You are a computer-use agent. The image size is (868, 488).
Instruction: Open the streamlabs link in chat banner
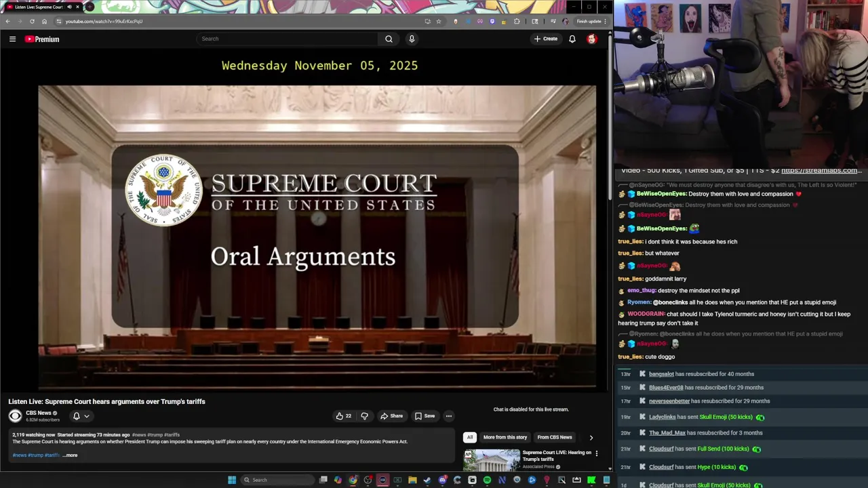click(x=821, y=170)
